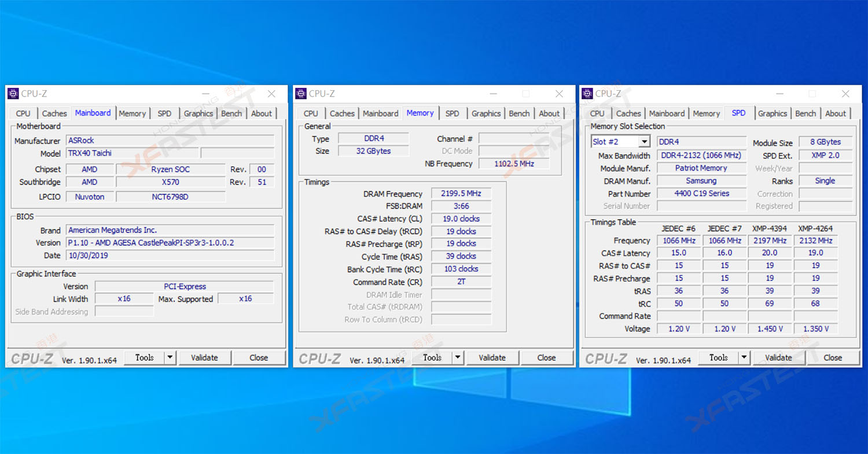Select the 32 GBytes memory size field
868x454 pixels.
coord(373,151)
